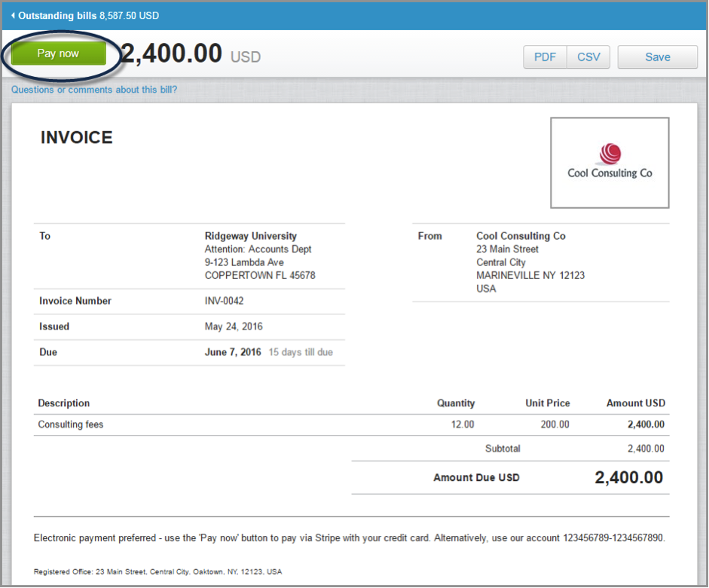This screenshot has width=709, height=588.
Task: Click the unit price 200.00
Action: tap(555, 424)
